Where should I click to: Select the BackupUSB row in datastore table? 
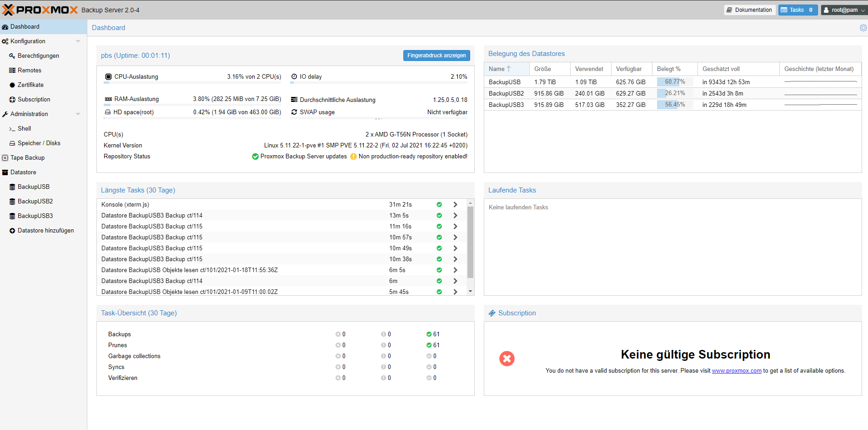click(x=672, y=82)
